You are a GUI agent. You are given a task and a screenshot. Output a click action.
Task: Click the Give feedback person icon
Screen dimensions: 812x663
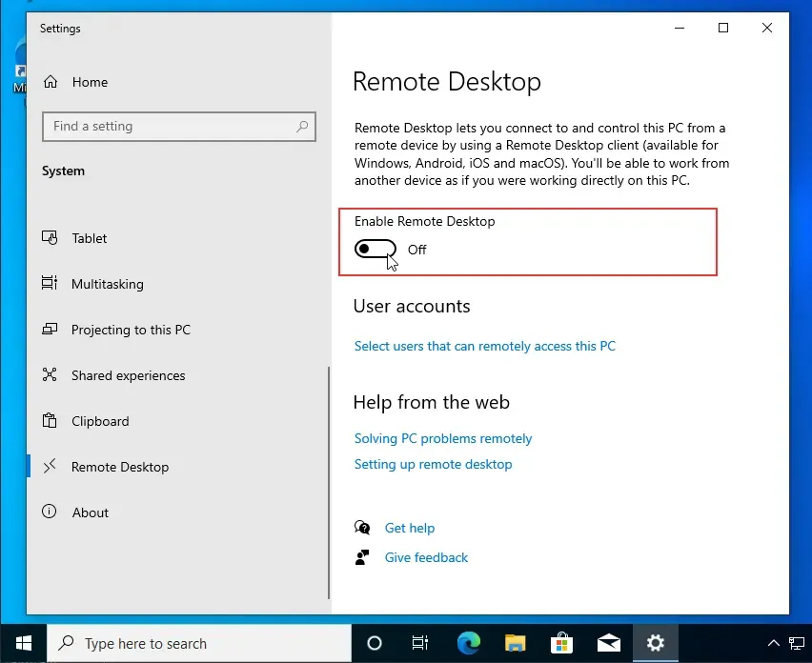362,557
